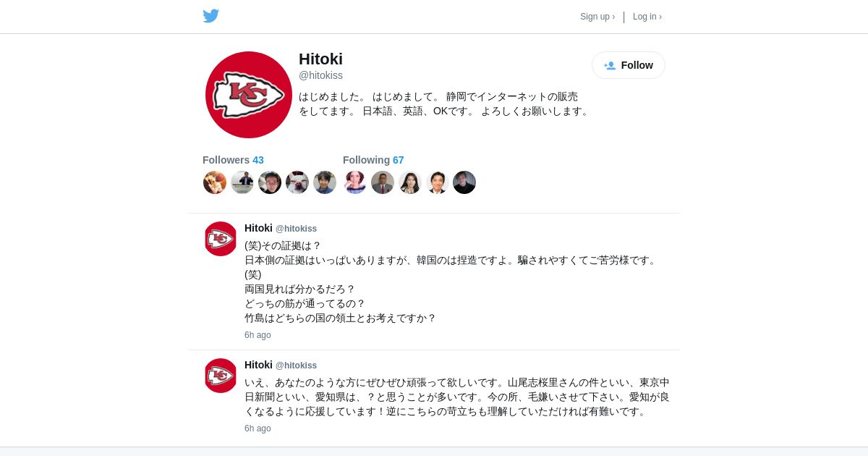This screenshot has height=456, width=868.
Task: Open the large Chiefs profile picture
Action: (x=249, y=95)
